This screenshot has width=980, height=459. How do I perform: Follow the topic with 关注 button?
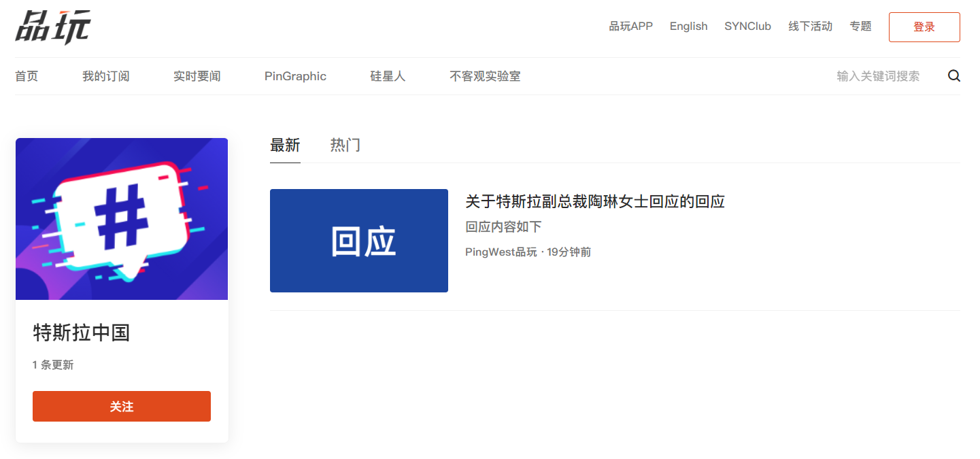click(122, 406)
